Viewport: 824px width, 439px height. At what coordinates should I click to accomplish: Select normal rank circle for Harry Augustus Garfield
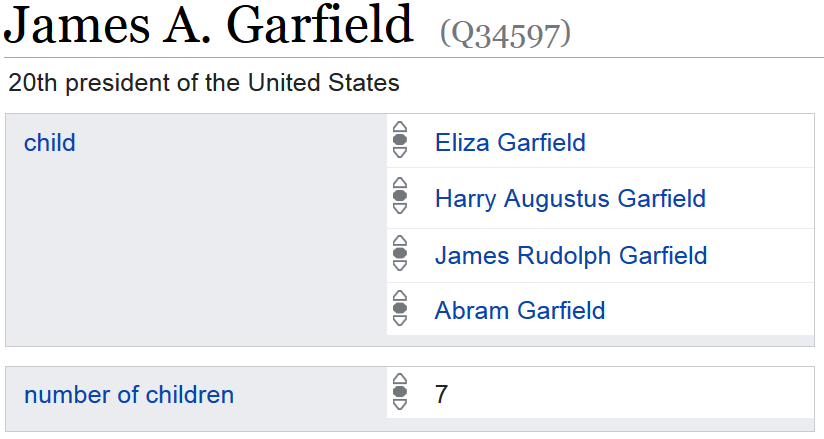tap(400, 197)
